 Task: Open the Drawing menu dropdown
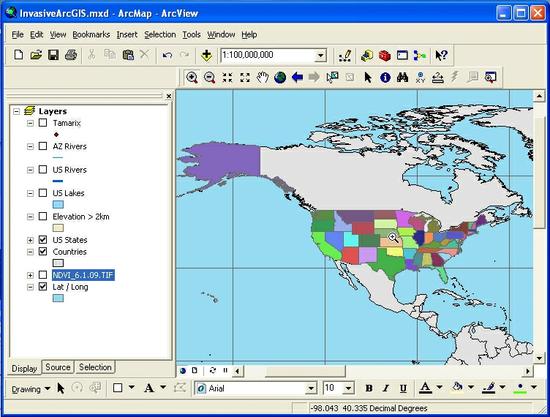(x=31, y=389)
